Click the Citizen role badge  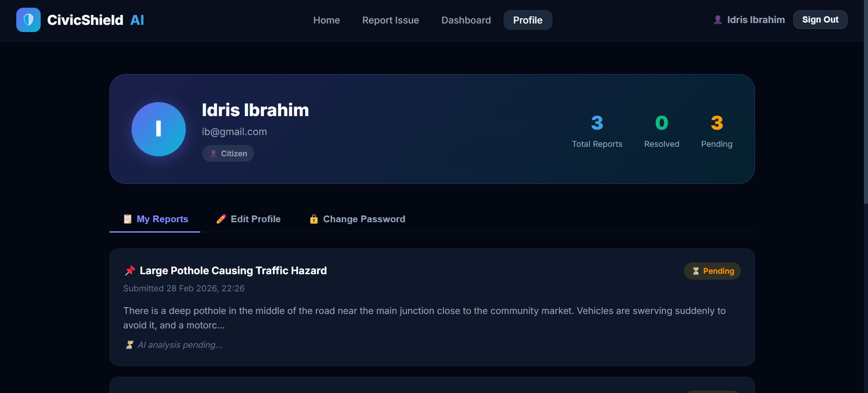(228, 154)
